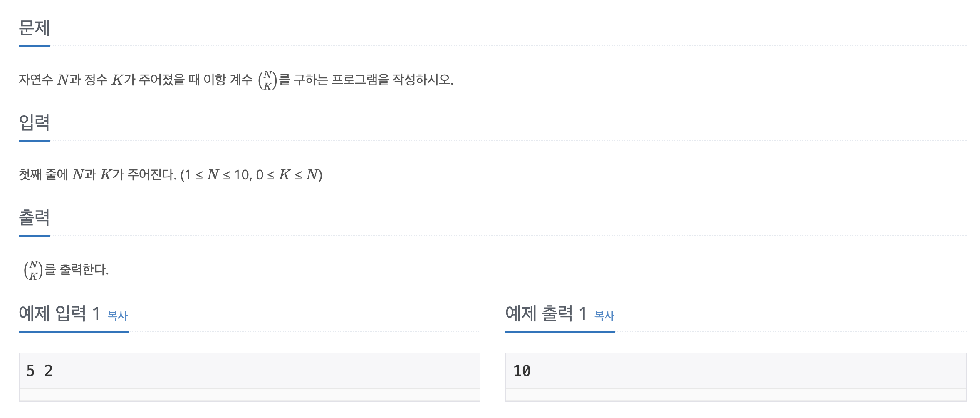The height and width of the screenshot is (418, 980).
Task: Click the phrase 이항 계수 in the description
Action: point(228,79)
